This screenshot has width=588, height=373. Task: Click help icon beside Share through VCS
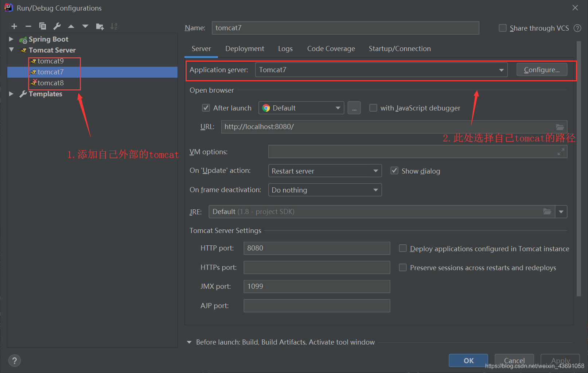(x=577, y=28)
